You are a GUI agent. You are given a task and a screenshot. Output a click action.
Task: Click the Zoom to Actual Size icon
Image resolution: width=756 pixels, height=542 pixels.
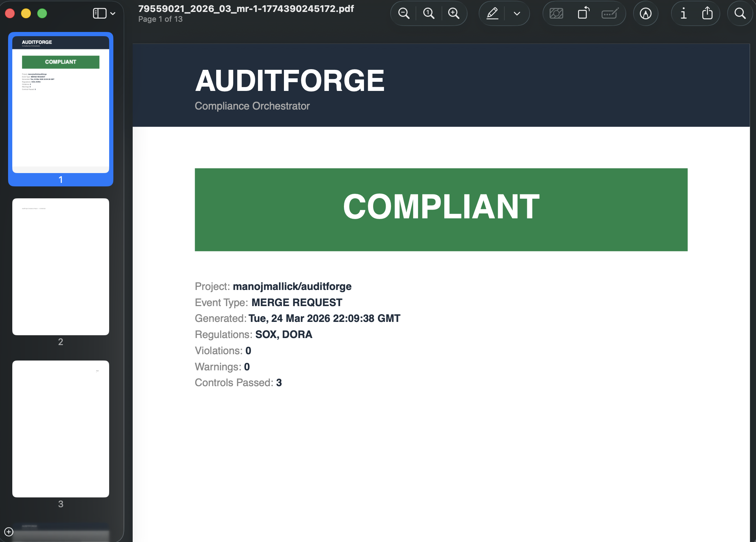(429, 14)
